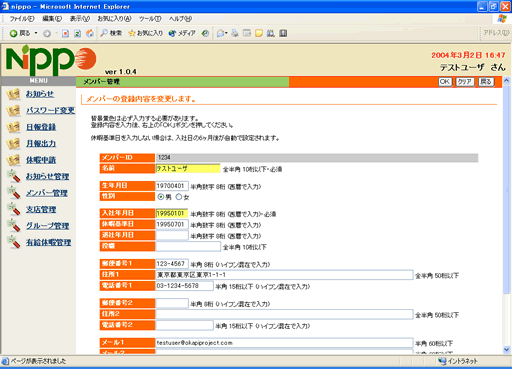Click the 電話番号1 input field
Image resolution: width=512 pixels, height=369 pixels.
184,286
